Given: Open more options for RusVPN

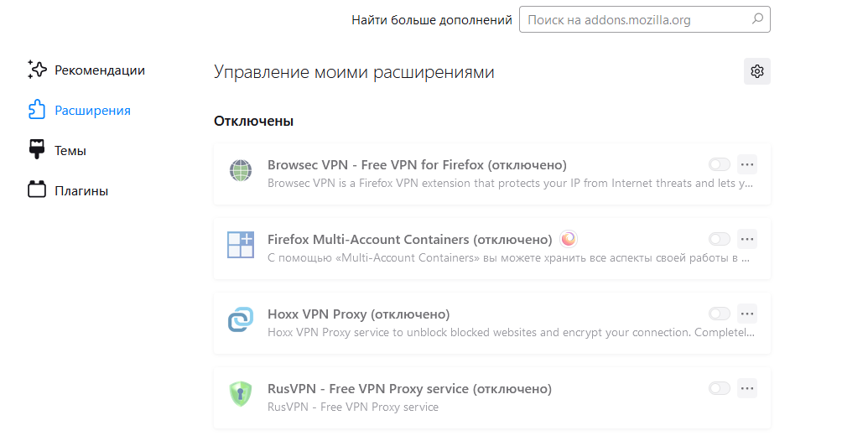Looking at the screenshot, I should (747, 388).
